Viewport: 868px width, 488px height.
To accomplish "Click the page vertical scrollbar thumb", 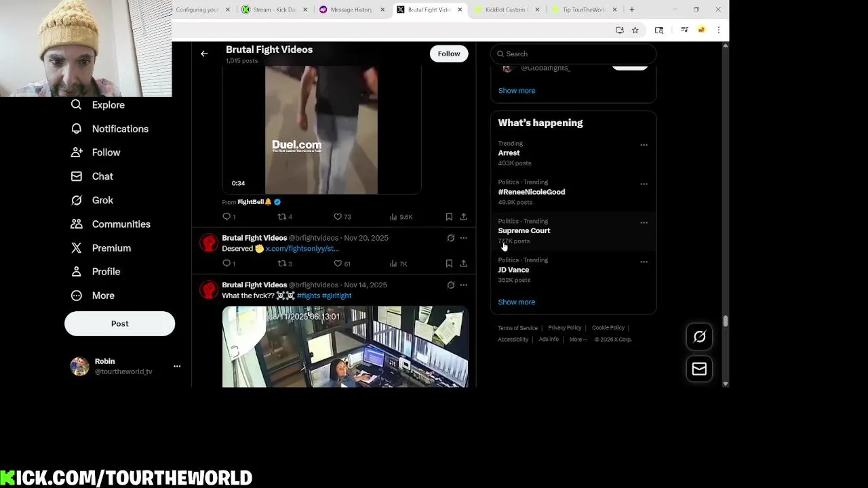I will (725, 321).
